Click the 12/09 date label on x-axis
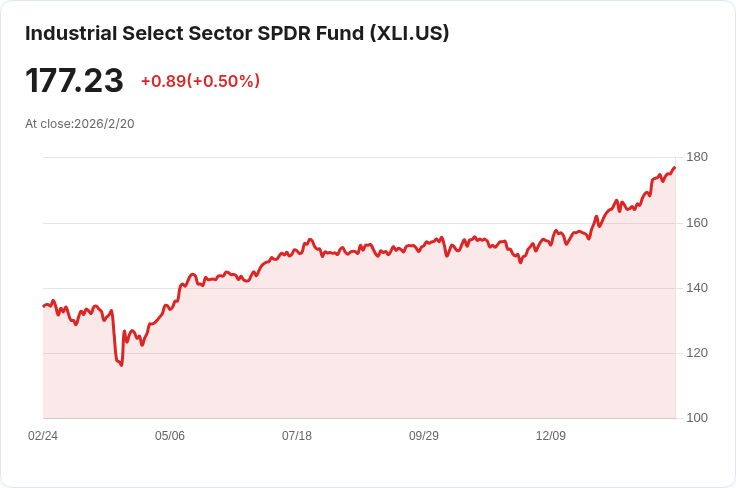 551,436
